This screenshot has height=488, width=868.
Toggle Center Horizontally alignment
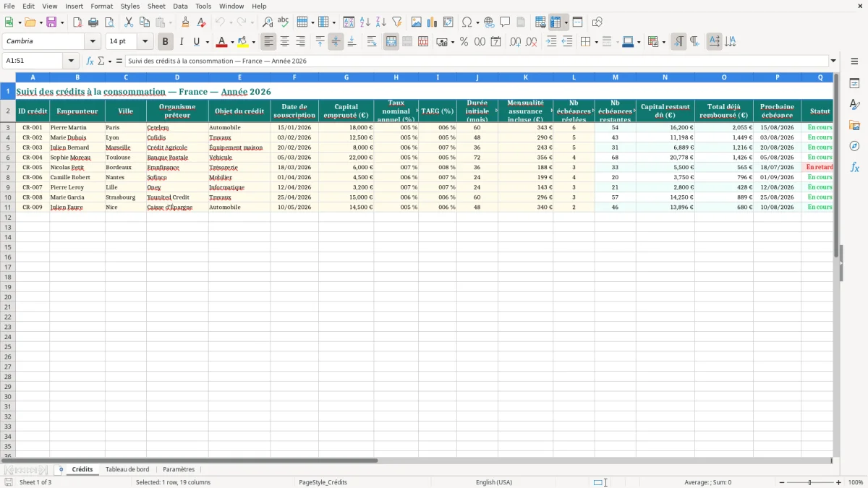(x=284, y=42)
